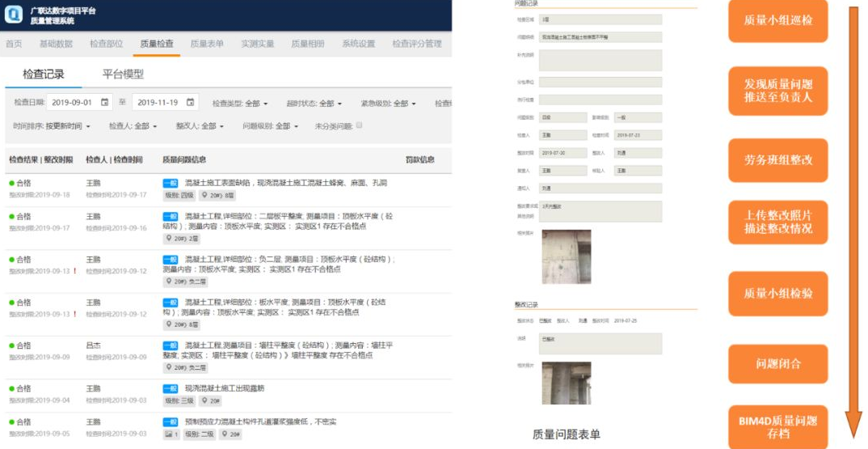Click red overdue mark in 负二层 顶板水平度 row
The width and height of the screenshot is (868, 449).
74,271
